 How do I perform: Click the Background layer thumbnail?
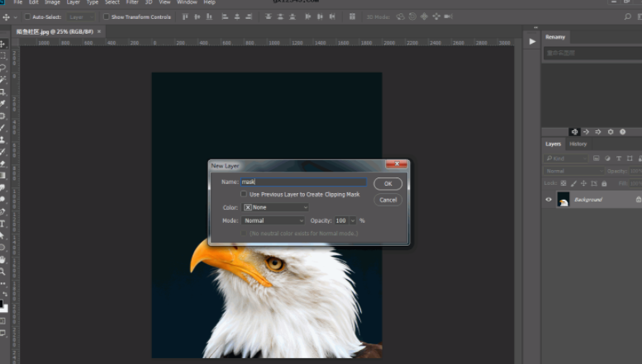(564, 199)
